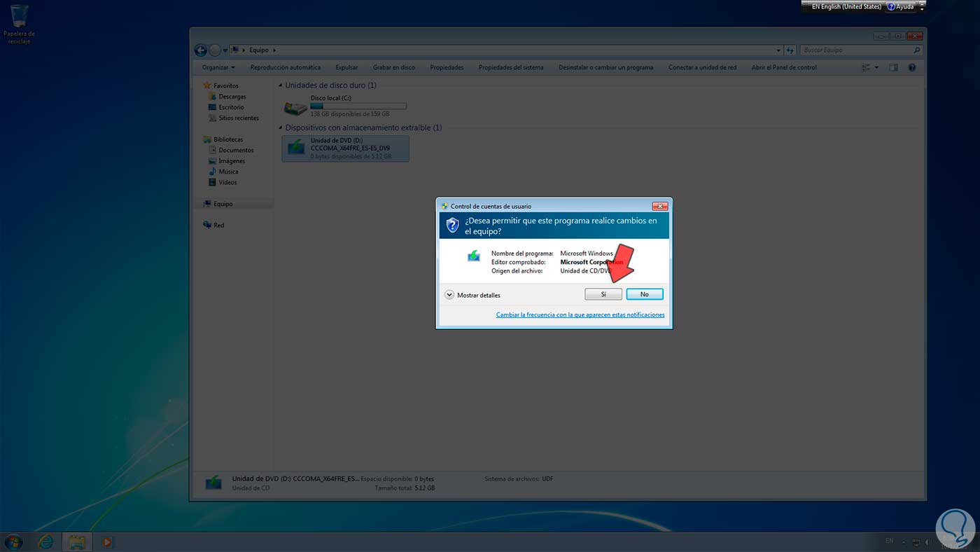Click the EN language indicator in the taskbar tray

tap(890, 541)
